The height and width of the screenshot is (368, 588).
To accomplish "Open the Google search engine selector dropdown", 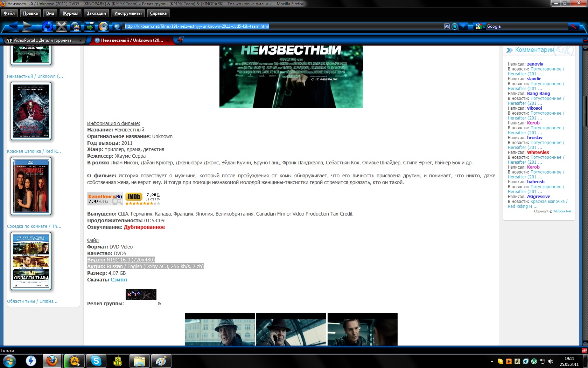I will tap(480, 26).
